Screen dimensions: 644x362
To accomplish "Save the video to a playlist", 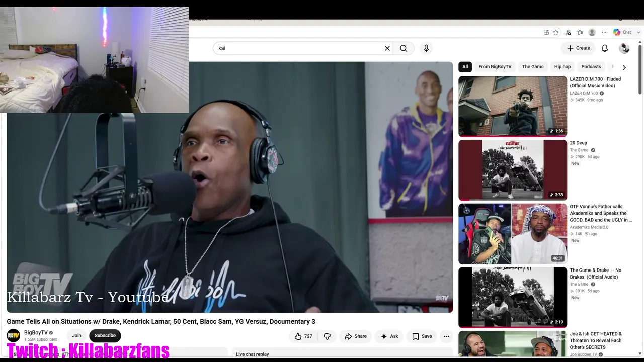I will pyautogui.click(x=422, y=336).
